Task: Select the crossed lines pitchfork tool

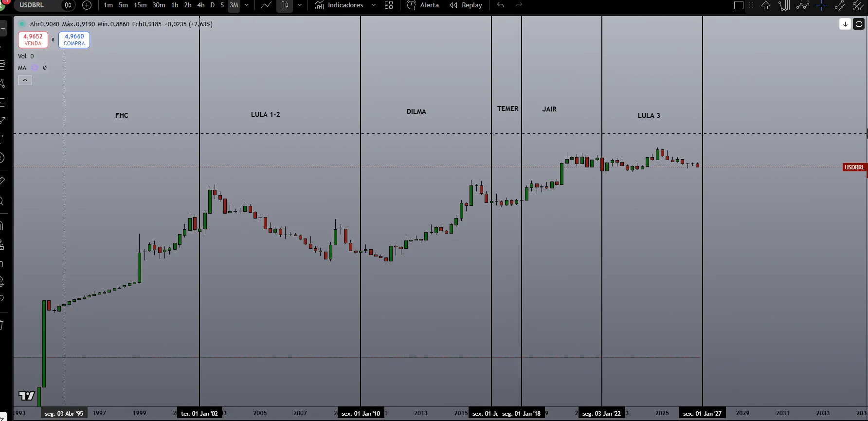Action: pyautogui.click(x=858, y=5)
